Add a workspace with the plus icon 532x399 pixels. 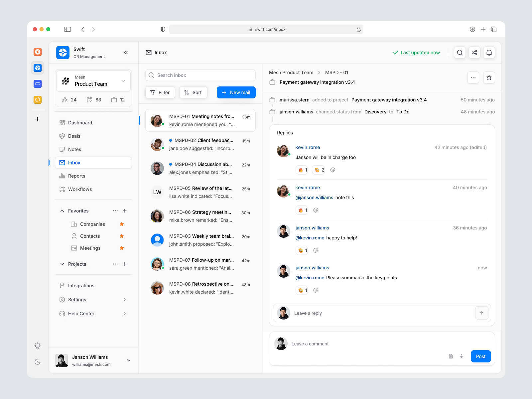tap(38, 119)
